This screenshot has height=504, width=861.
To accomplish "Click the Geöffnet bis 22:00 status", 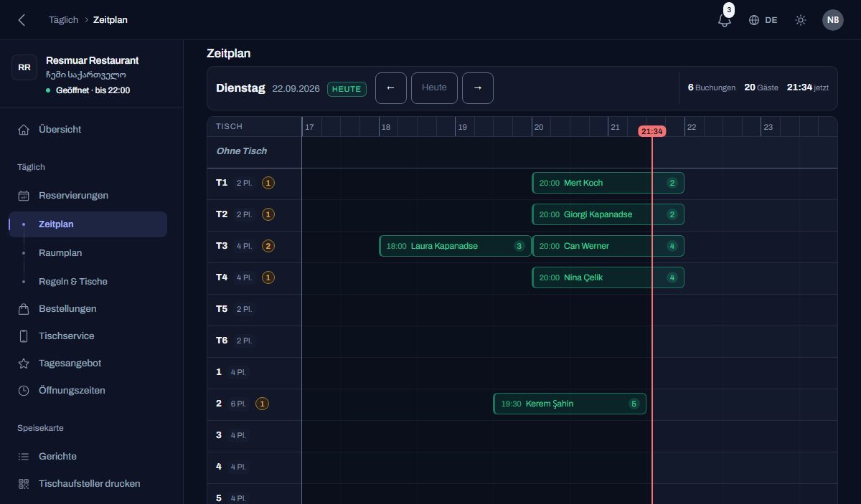I will click(x=88, y=90).
